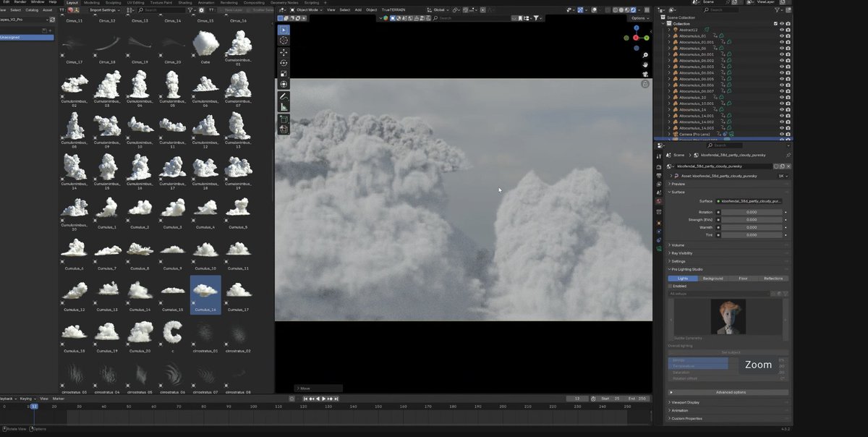Image resolution: width=868 pixels, height=437 pixels.
Task: Toggle camera visibility for Abstract12 in outliner
Action: click(x=787, y=30)
